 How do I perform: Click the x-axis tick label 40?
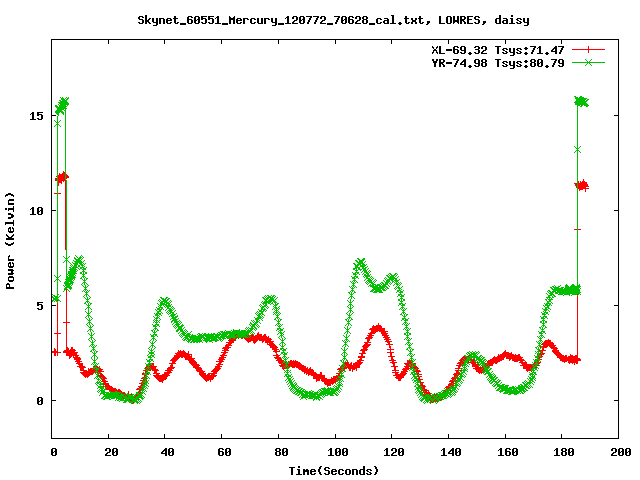click(x=167, y=452)
